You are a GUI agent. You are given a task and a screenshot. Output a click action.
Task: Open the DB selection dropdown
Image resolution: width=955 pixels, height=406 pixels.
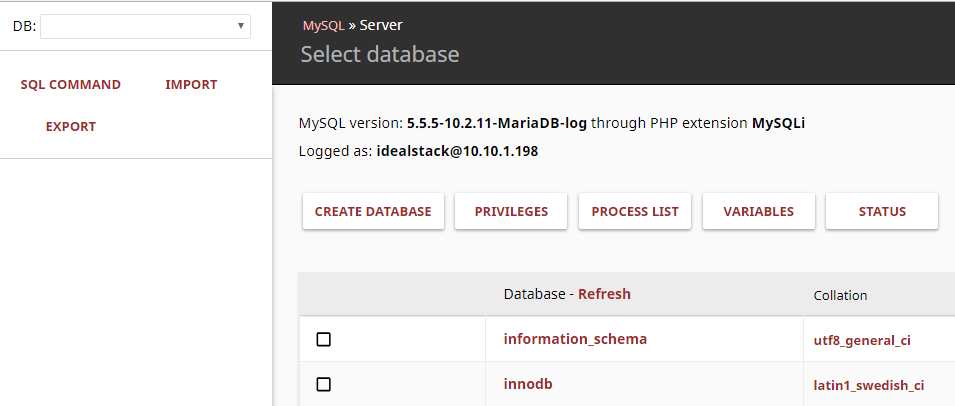(145, 27)
